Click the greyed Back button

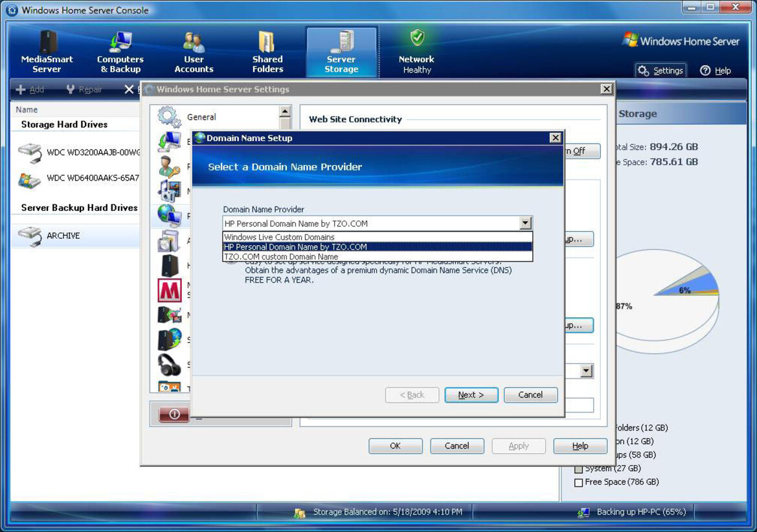click(x=412, y=395)
